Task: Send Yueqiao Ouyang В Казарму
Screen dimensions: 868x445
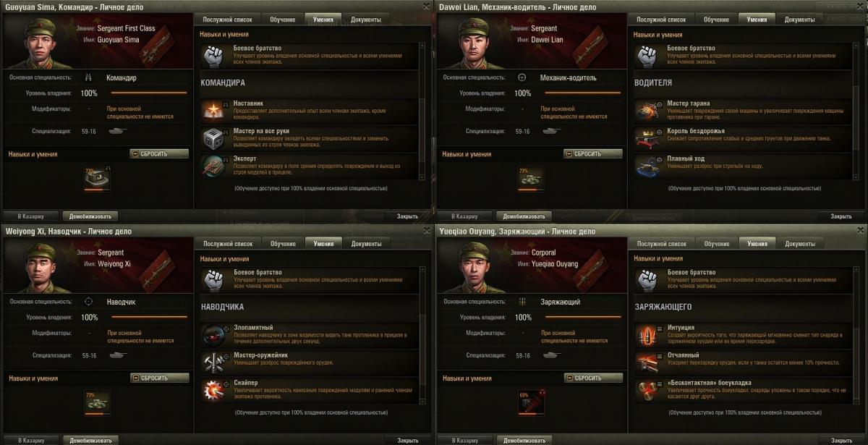Action: pos(464,440)
